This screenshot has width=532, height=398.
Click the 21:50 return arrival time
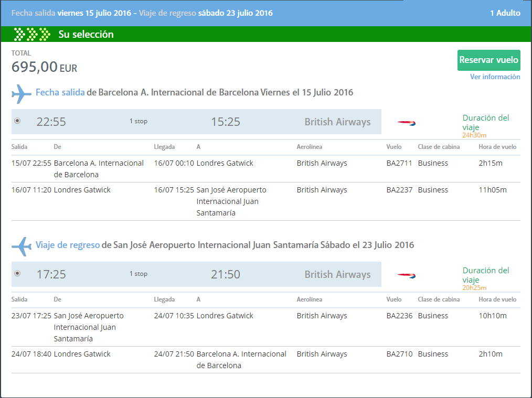226,274
